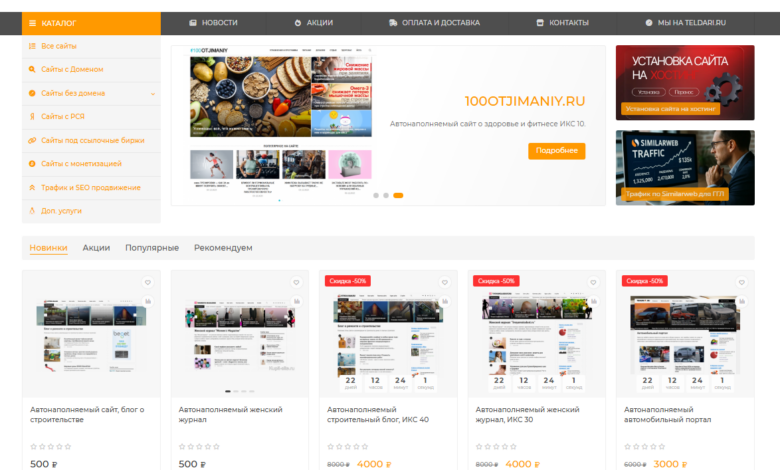Toggle wishlist heart on the automobile portal card
This screenshot has width=780, height=470.
[739, 283]
